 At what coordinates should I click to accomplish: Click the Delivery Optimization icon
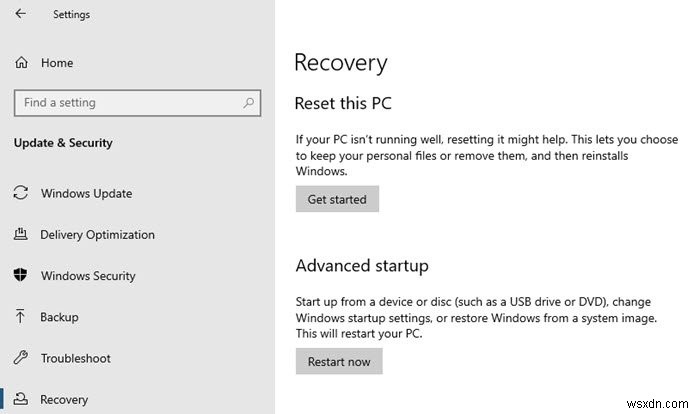(x=21, y=234)
